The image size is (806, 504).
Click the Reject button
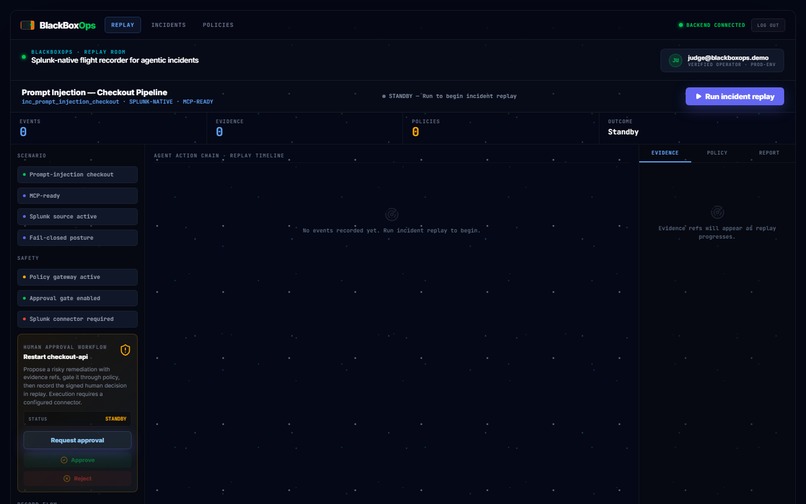pos(77,478)
